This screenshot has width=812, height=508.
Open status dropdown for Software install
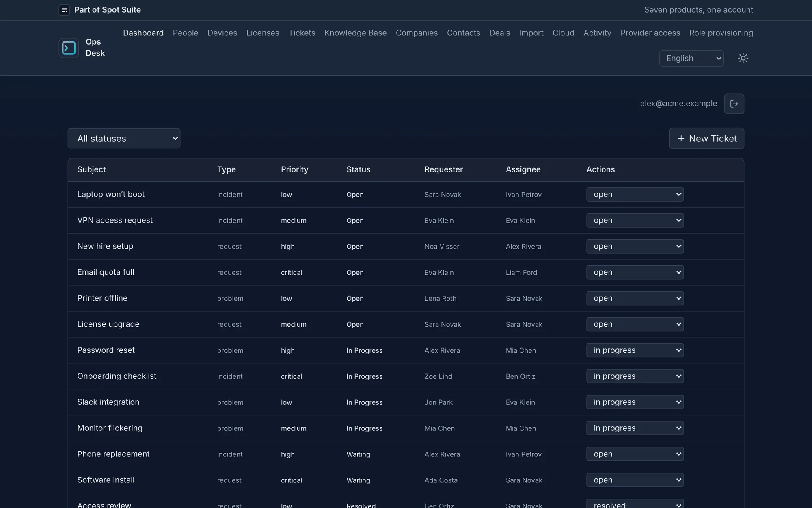pos(635,480)
